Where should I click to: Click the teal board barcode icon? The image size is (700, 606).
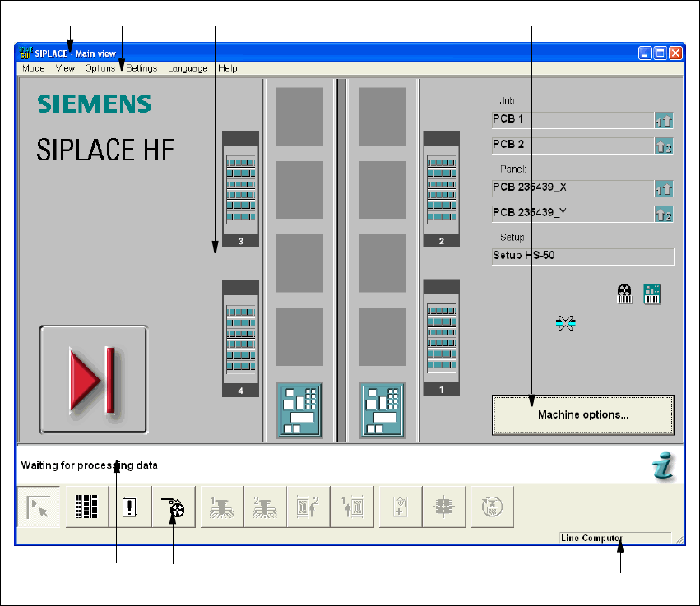(652, 295)
